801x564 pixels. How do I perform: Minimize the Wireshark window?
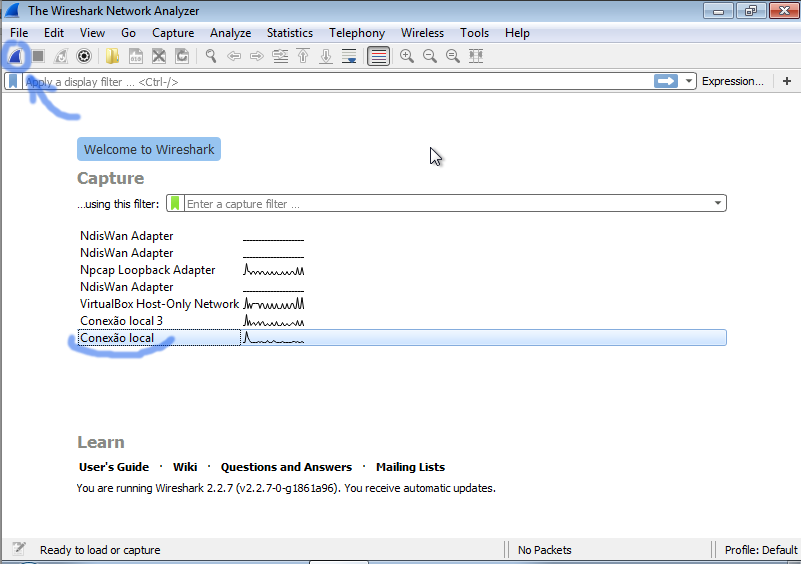pyautogui.click(x=718, y=11)
